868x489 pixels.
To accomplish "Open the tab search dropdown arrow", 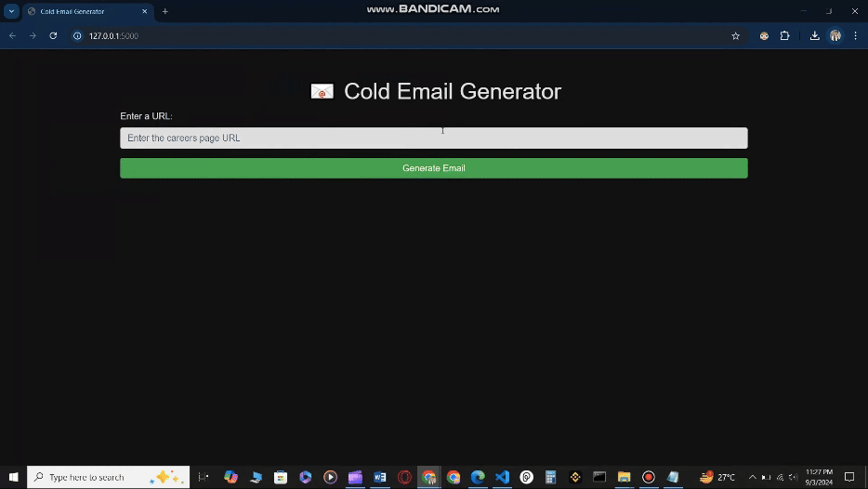I will point(11,12).
